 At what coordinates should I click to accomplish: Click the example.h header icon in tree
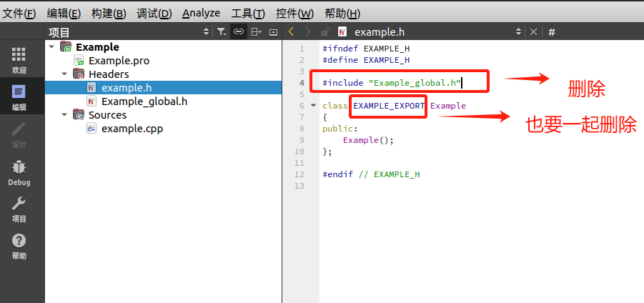coord(91,87)
